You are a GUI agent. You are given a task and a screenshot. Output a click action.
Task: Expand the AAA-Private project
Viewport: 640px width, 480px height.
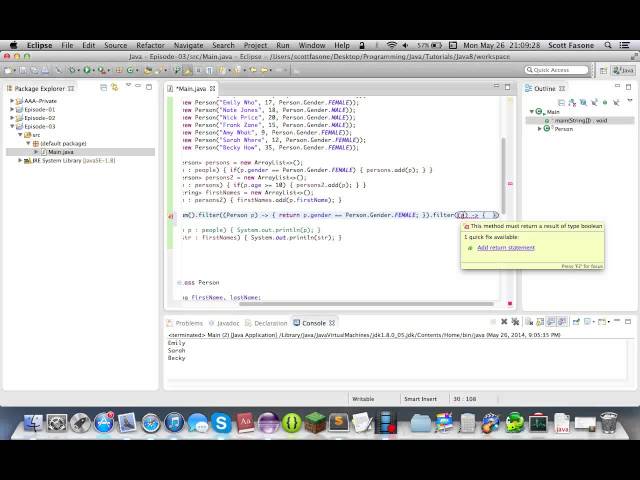12,101
